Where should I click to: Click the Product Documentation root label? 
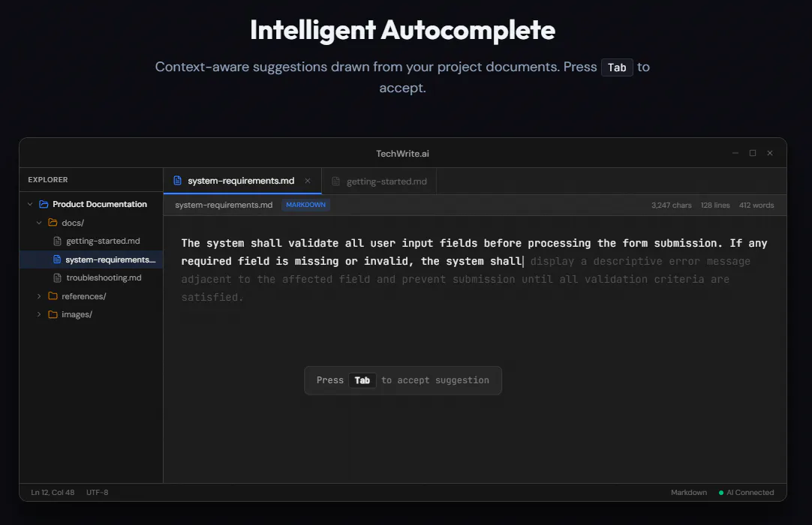tap(100, 204)
